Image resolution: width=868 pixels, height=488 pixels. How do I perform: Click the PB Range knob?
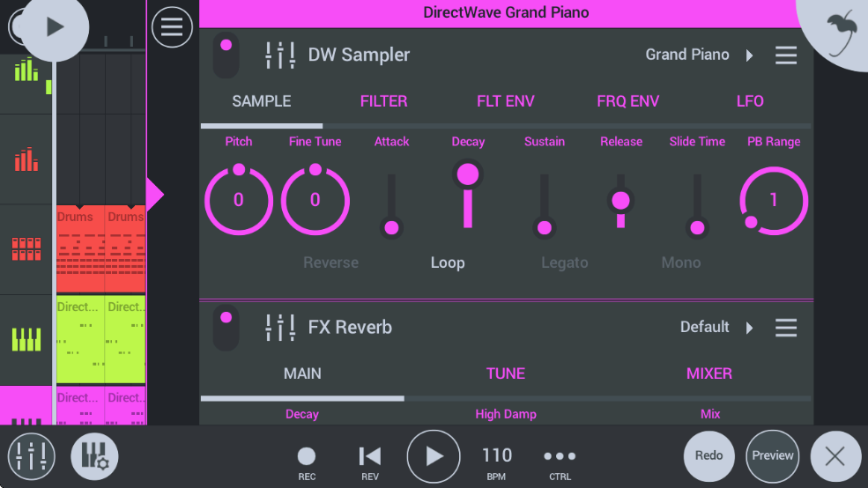coord(774,200)
